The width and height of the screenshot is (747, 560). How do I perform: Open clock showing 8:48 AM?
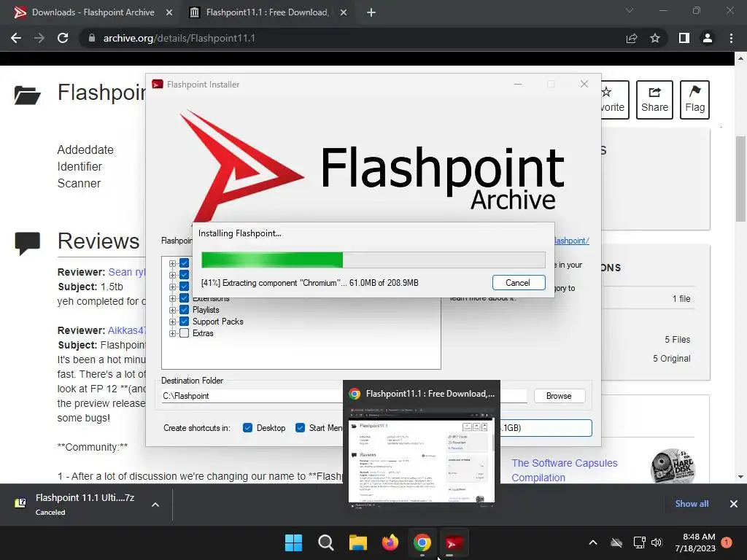695,542
